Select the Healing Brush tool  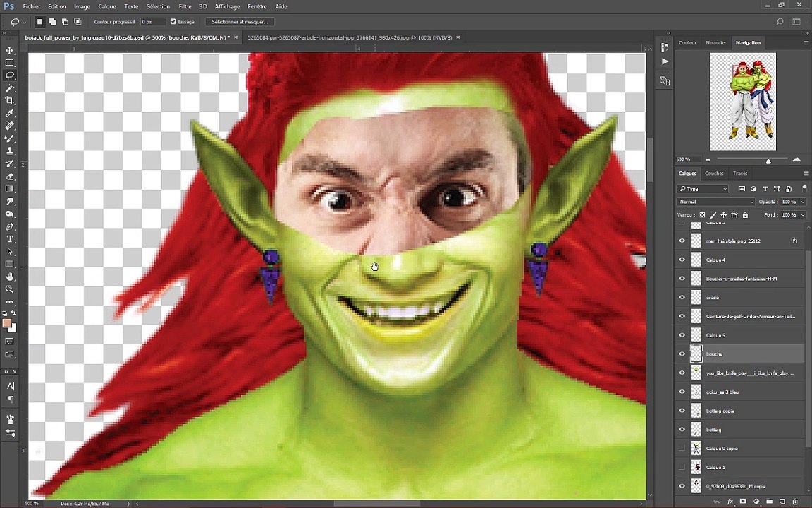(x=10, y=126)
